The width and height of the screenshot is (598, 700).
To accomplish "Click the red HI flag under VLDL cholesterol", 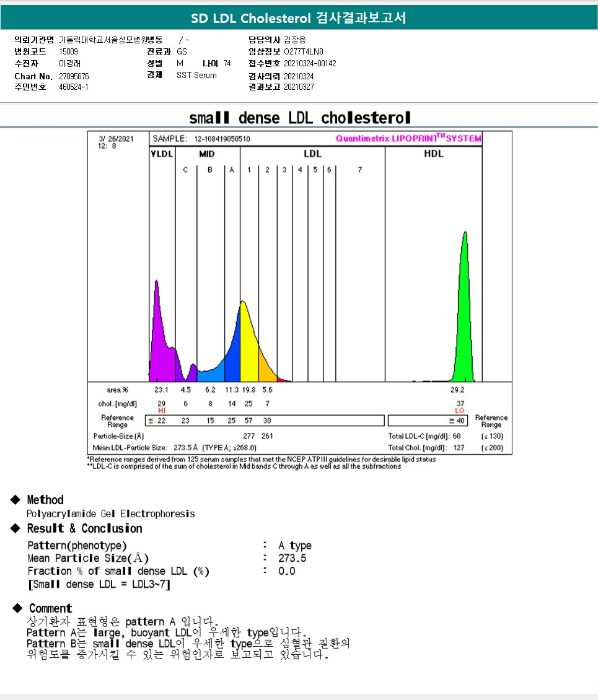I will tap(162, 411).
